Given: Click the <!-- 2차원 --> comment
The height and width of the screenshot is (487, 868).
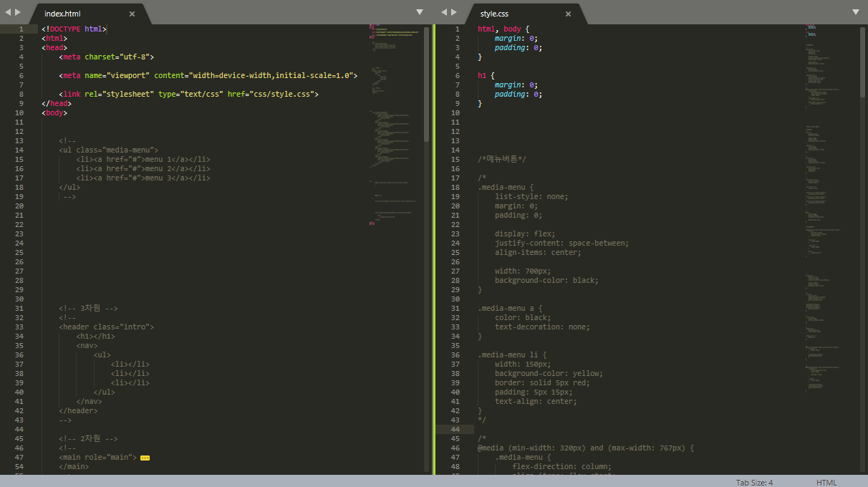Looking at the screenshot, I should pyautogui.click(x=89, y=439).
